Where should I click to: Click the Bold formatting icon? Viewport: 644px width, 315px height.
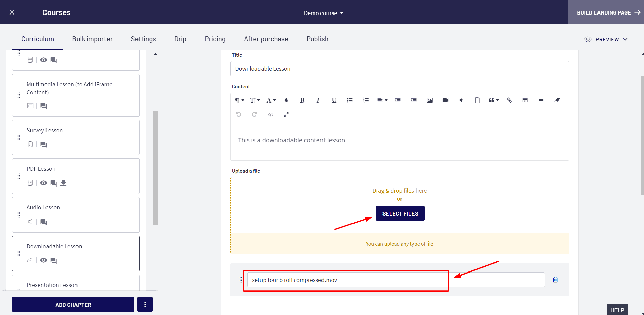click(302, 100)
